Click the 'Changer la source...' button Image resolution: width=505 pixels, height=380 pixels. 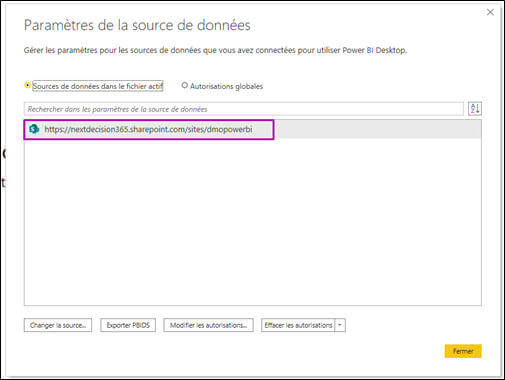(58, 325)
